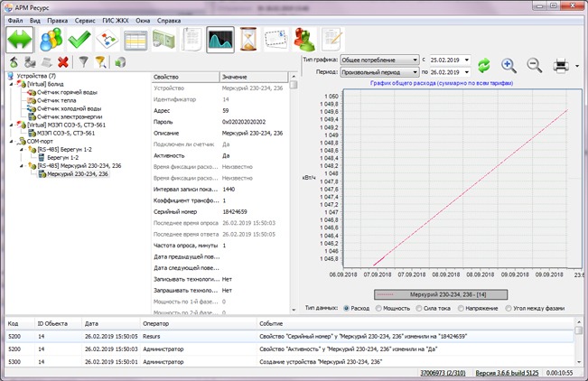Click the hourglass toolbar icon

tap(248, 41)
